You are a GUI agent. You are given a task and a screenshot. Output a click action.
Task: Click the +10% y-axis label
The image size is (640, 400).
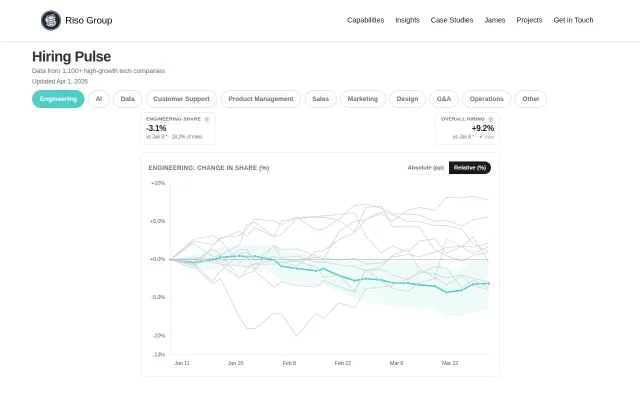point(158,183)
